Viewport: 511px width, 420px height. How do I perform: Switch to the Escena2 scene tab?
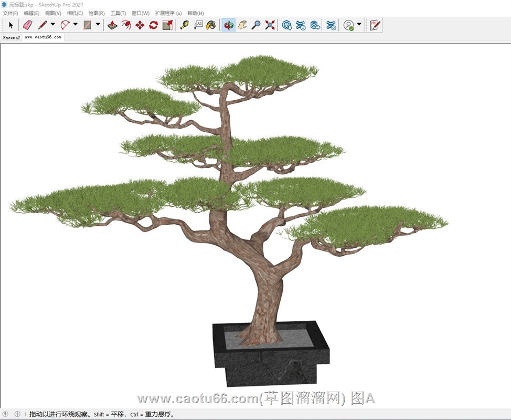click(x=12, y=37)
